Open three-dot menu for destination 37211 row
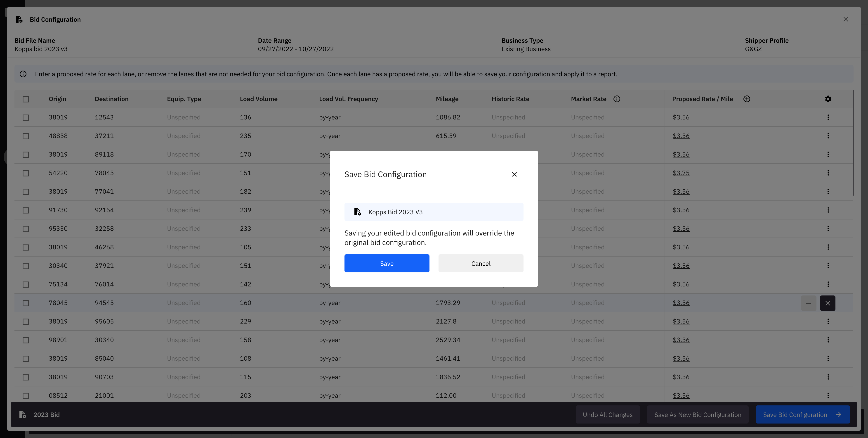The height and width of the screenshot is (438, 868). click(x=828, y=136)
